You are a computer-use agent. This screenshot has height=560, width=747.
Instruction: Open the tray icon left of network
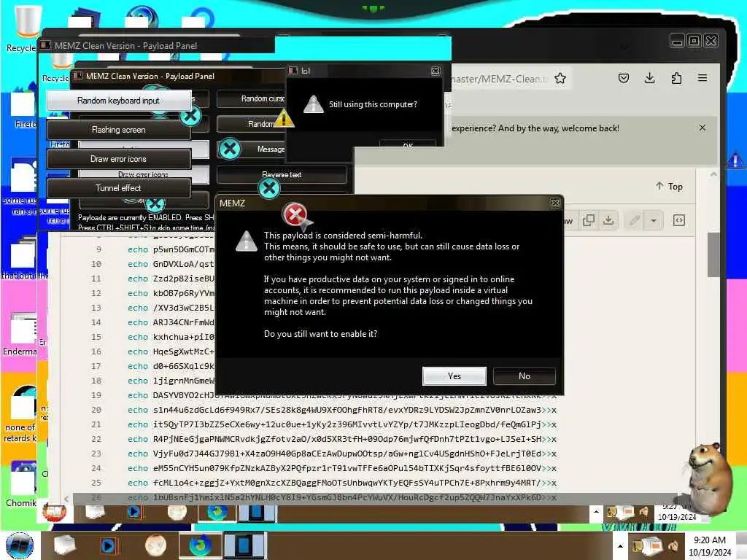(638, 545)
